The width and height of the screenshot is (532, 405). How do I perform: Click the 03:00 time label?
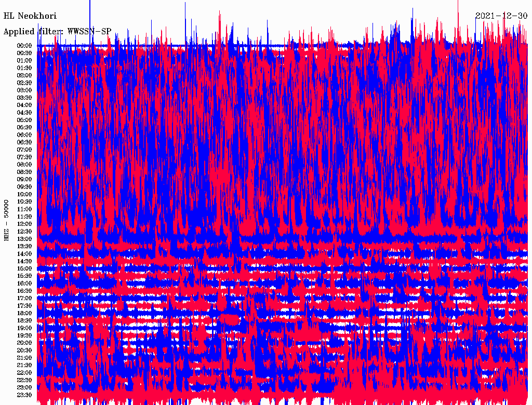click(x=24, y=90)
